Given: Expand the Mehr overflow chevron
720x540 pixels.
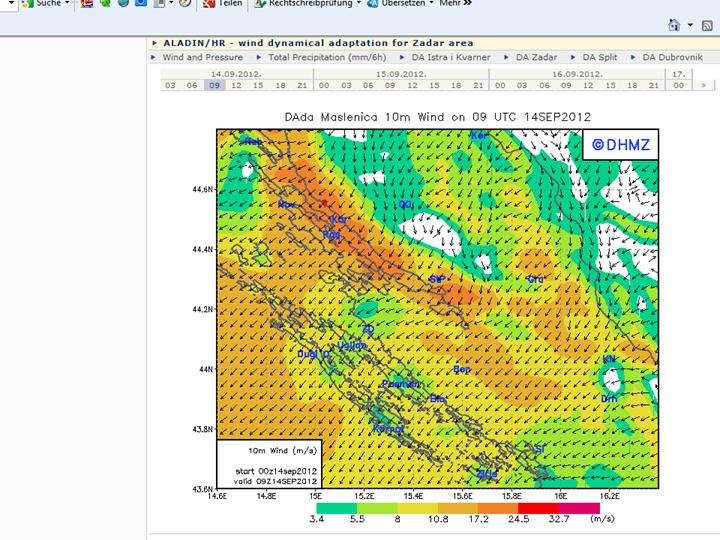Looking at the screenshot, I should (x=467, y=4).
